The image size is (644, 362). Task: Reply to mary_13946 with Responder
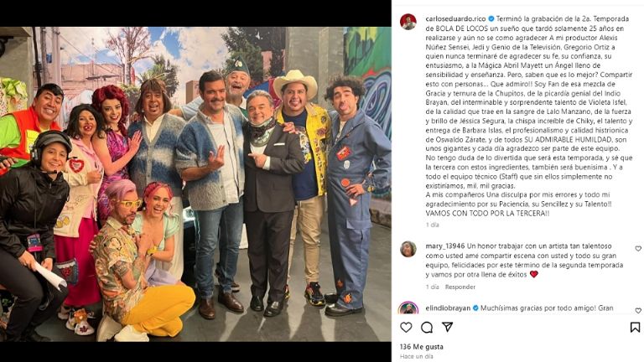pyautogui.click(x=460, y=287)
